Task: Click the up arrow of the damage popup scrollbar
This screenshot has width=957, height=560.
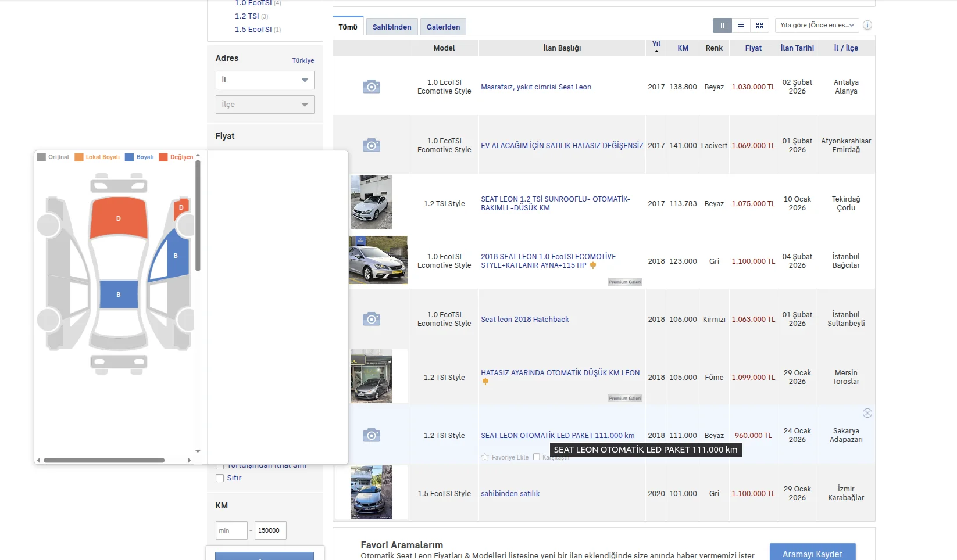Action: pyautogui.click(x=198, y=156)
